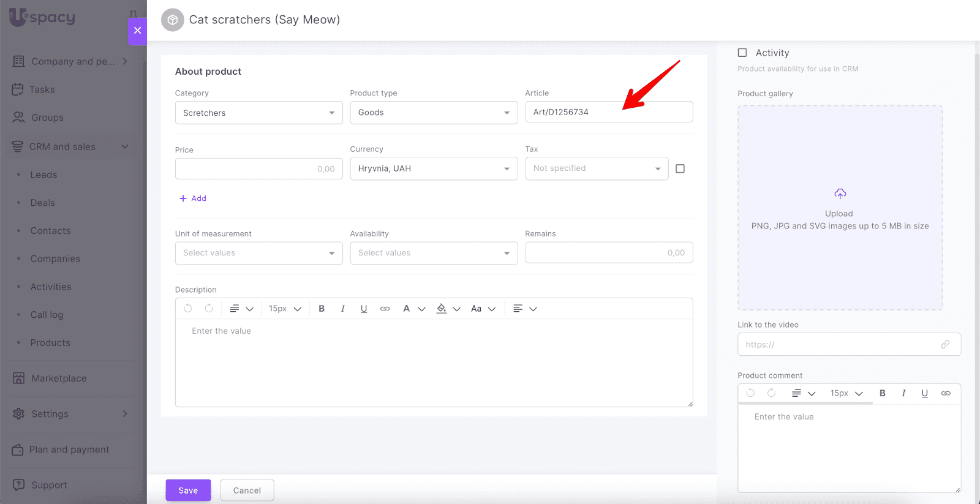Open the Unit of measurement dropdown
The height and width of the screenshot is (504, 980).
coord(258,253)
